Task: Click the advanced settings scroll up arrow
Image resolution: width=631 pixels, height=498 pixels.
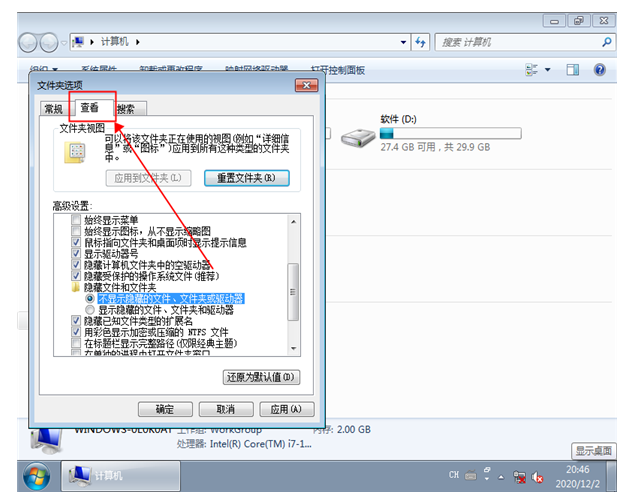Action: pos(293,222)
